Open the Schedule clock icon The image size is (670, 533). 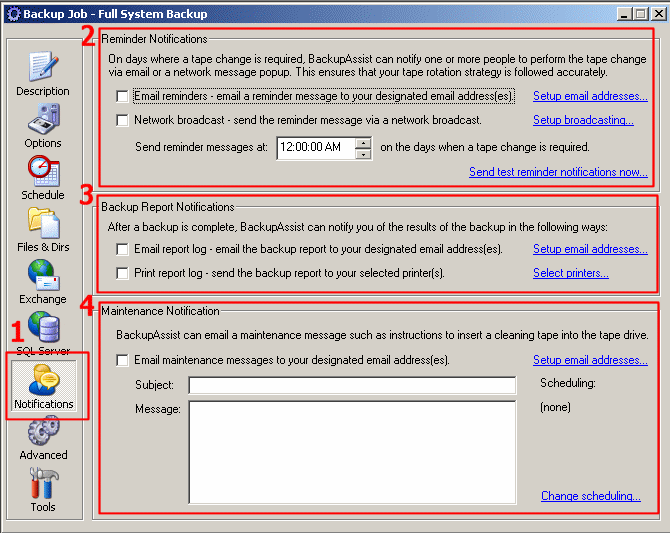point(43,171)
